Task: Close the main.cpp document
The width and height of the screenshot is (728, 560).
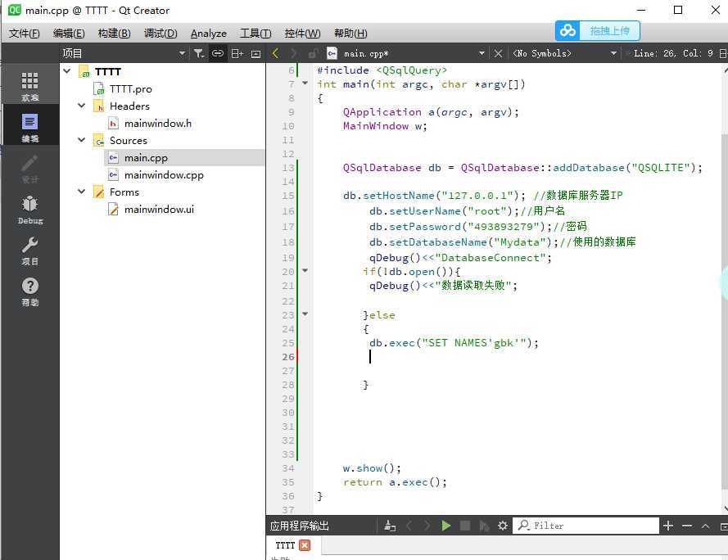Action: (x=498, y=53)
